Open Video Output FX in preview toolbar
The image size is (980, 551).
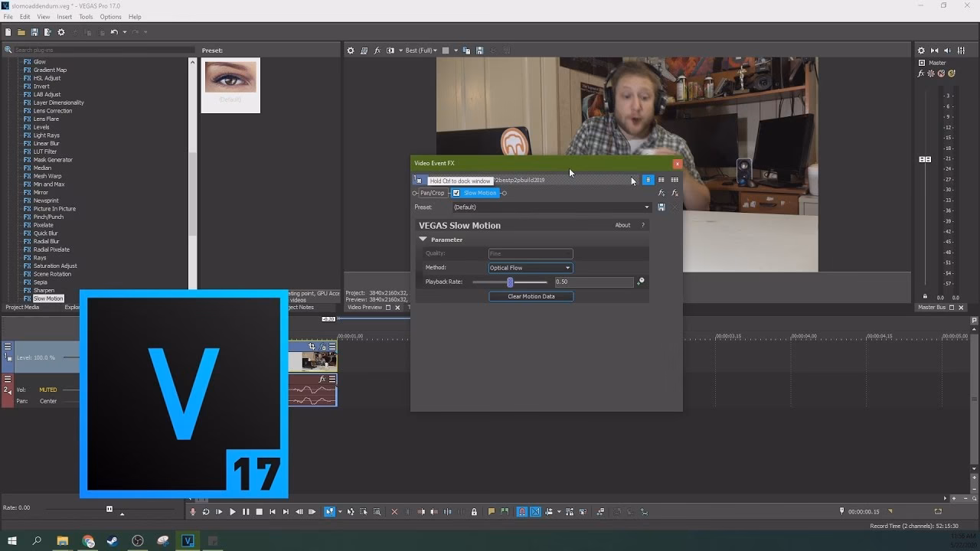[x=377, y=51]
